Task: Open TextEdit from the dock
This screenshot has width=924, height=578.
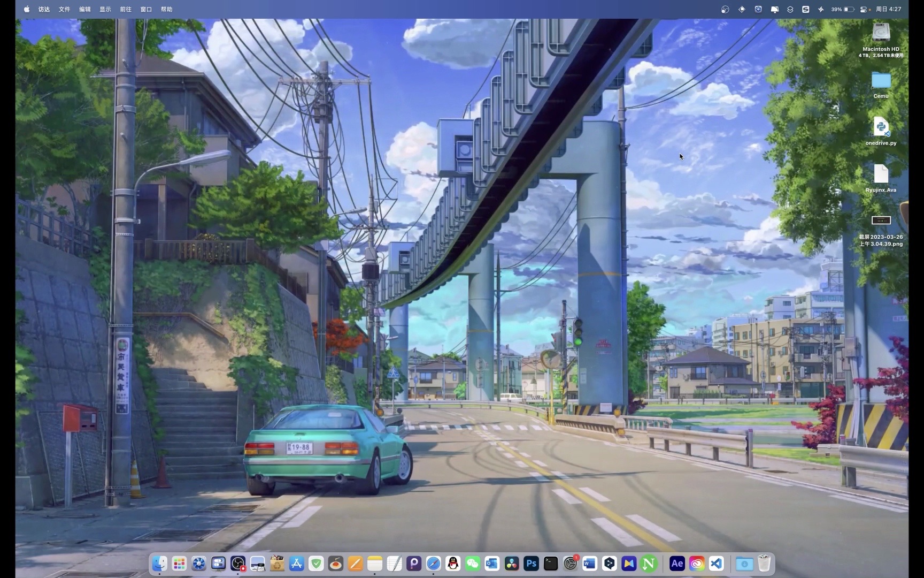Action: 394,564
